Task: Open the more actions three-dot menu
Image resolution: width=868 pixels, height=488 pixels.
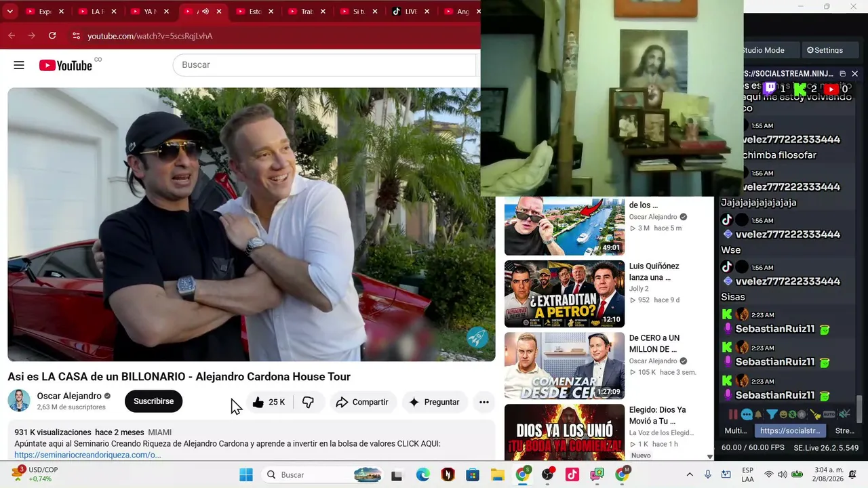Action: point(484,402)
